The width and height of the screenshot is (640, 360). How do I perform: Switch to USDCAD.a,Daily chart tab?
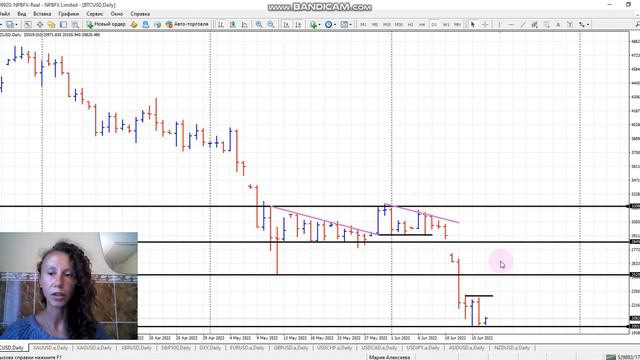379,348
